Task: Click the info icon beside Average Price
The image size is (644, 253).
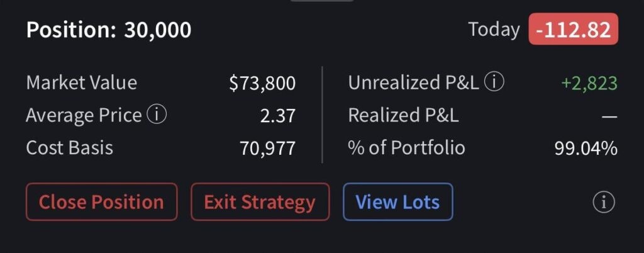Action: (157, 115)
